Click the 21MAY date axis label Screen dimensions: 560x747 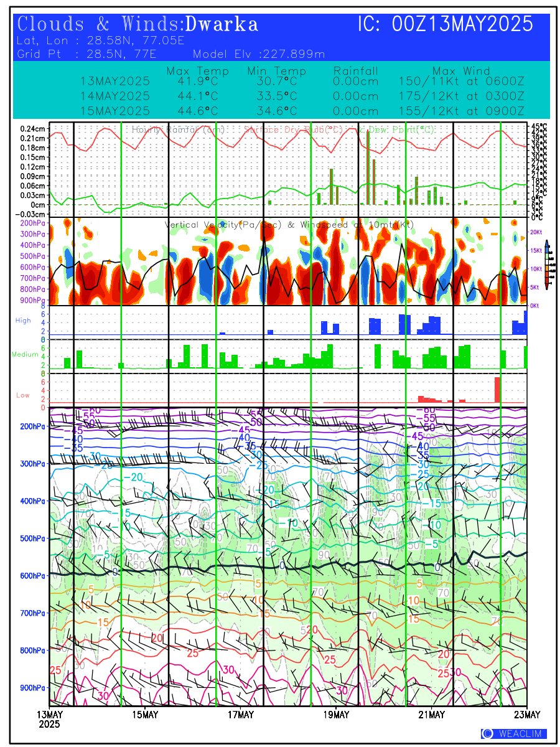[x=431, y=714]
